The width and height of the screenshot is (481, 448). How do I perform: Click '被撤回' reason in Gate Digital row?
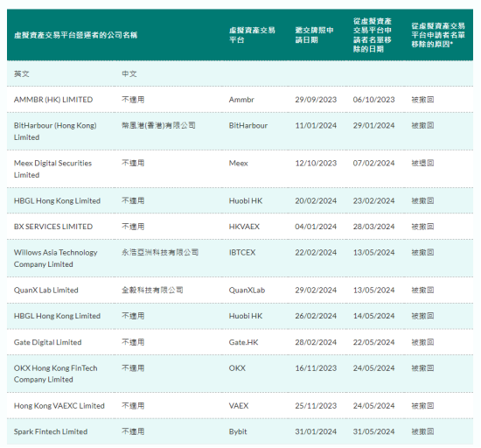click(x=422, y=342)
